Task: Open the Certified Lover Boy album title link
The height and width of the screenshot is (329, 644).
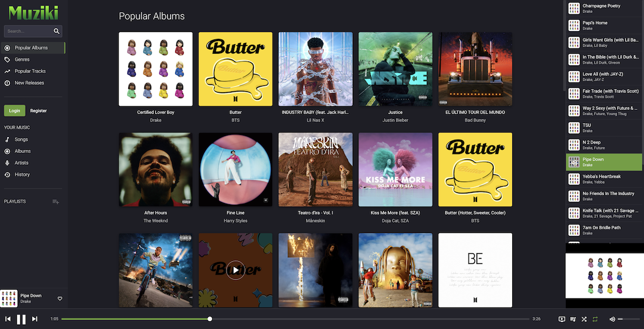Action: pyautogui.click(x=156, y=112)
